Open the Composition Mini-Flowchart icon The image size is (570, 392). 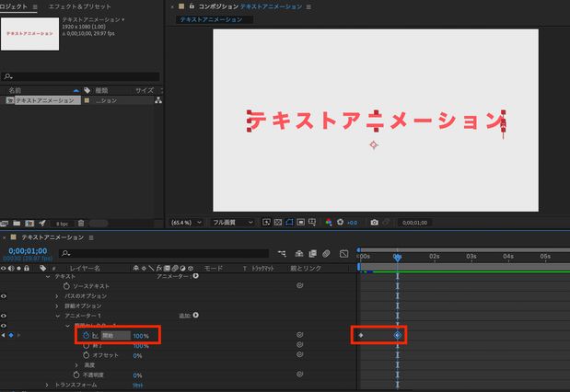point(282,254)
